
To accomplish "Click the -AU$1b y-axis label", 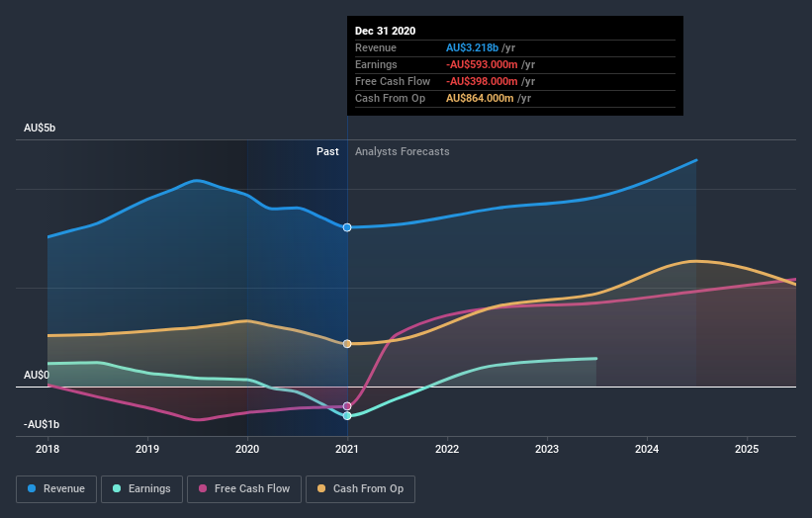I will (x=42, y=424).
